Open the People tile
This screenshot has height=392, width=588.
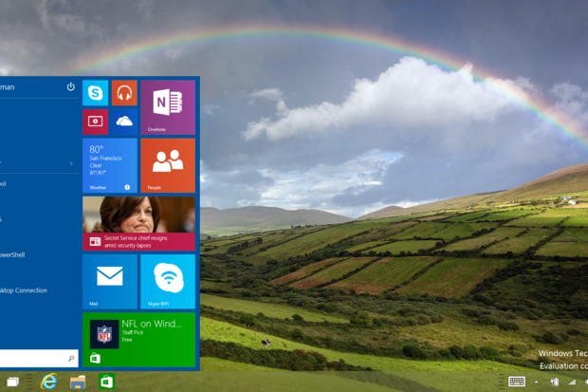pos(168,165)
